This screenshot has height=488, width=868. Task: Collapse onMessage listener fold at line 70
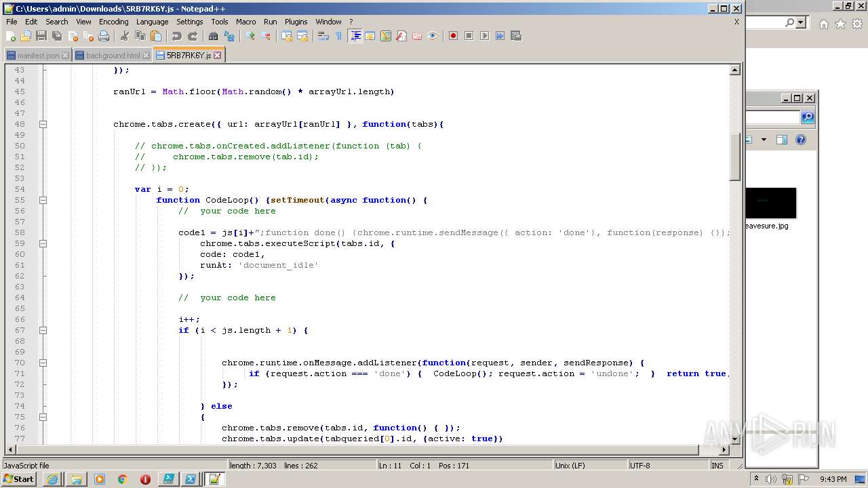43,363
